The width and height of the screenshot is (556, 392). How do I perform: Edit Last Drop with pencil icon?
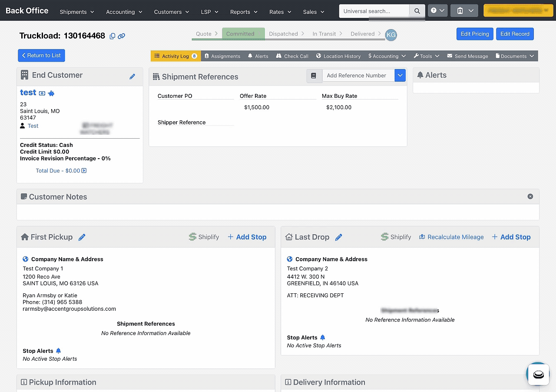pyautogui.click(x=339, y=237)
